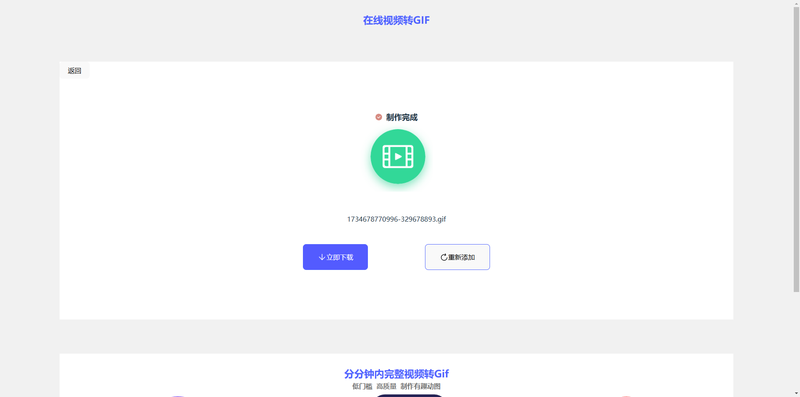The width and height of the screenshot is (800, 397).
Task: Click the 在线视频转GIF page title
Action: tap(396, 20)
